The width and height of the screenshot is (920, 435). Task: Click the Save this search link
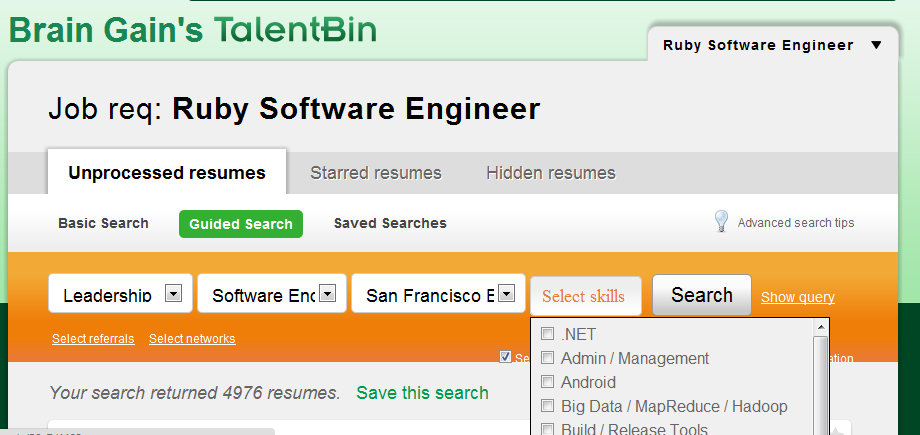pos(422,393)
